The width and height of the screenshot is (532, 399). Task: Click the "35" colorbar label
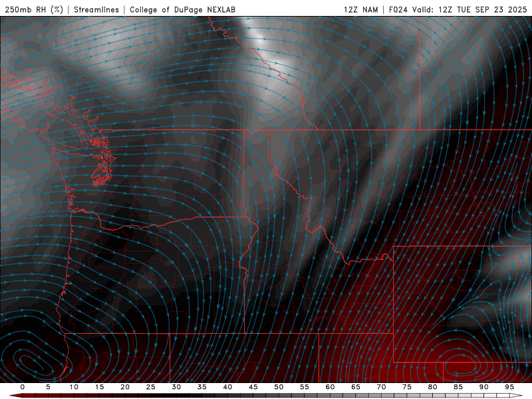(202, 387)
